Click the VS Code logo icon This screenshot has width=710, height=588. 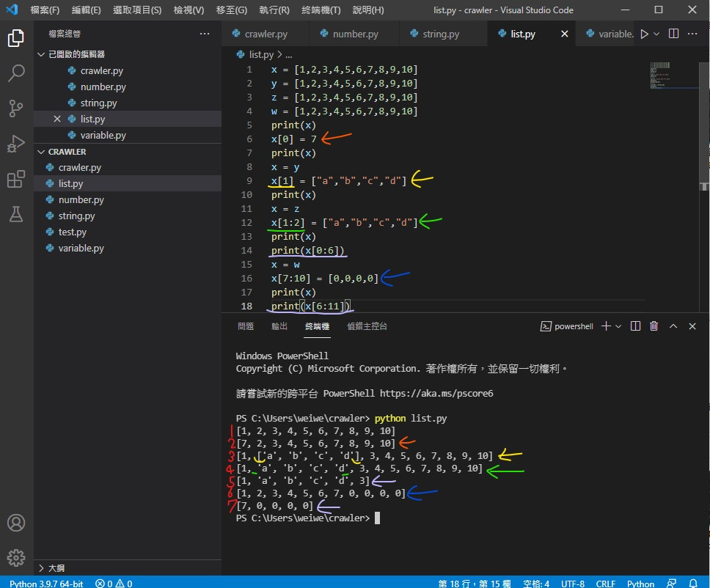[x=12, y=10]
